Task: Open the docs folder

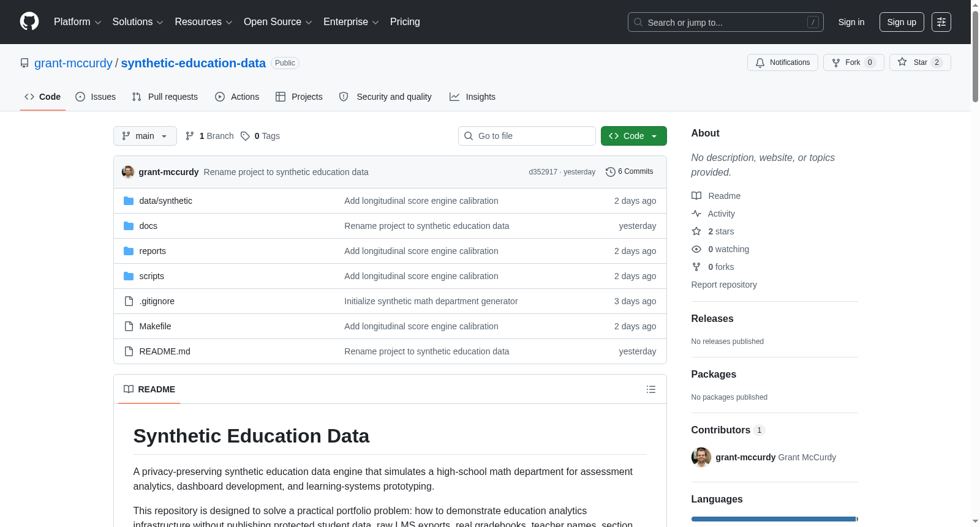Action: pyautogui.click(x=148, y=226)
